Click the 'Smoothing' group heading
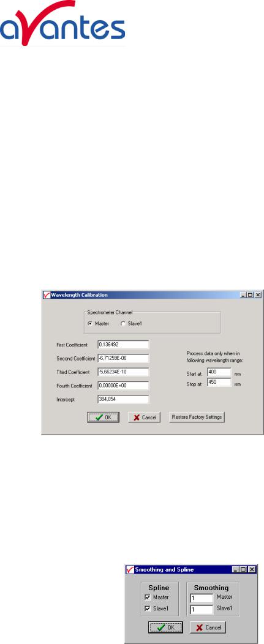The image size is (264, 644). tap(211, 588)
